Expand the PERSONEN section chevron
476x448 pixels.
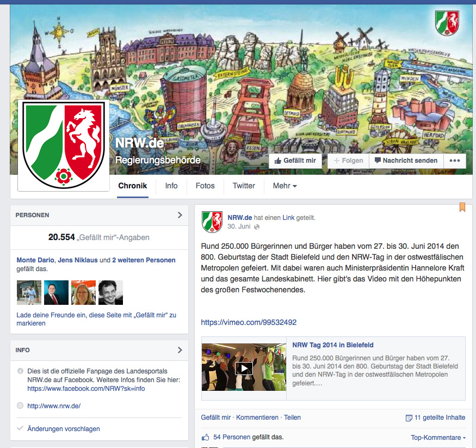180,215
